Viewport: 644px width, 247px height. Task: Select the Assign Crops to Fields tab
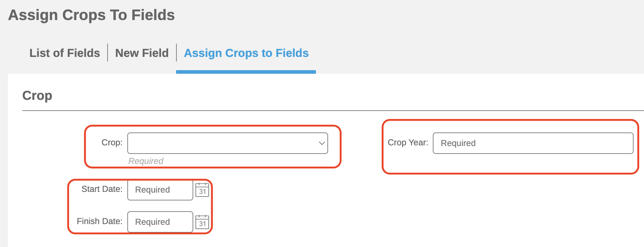pos(246,53)
